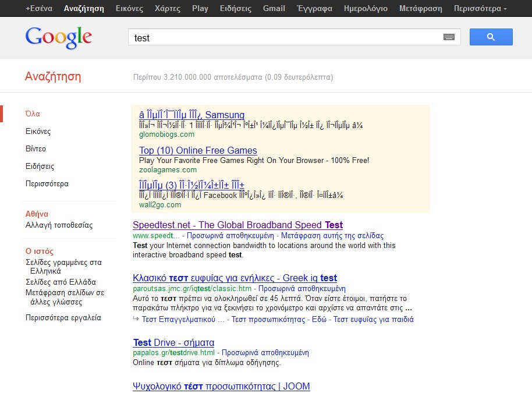Screen dimensions: 532x393
Task: Open Speedtest.net Global Broadband Speed Test result
Action: click(237, 225)
